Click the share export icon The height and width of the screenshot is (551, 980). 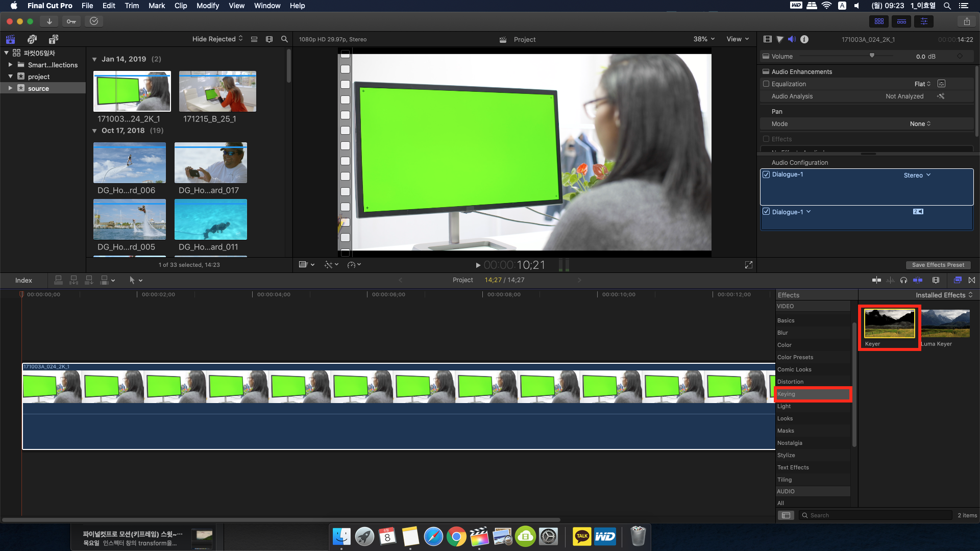pos(967,21)
